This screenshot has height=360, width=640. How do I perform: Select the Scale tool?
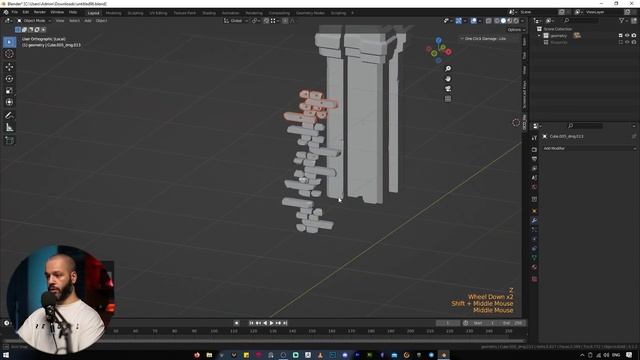[x=9, y=91]
